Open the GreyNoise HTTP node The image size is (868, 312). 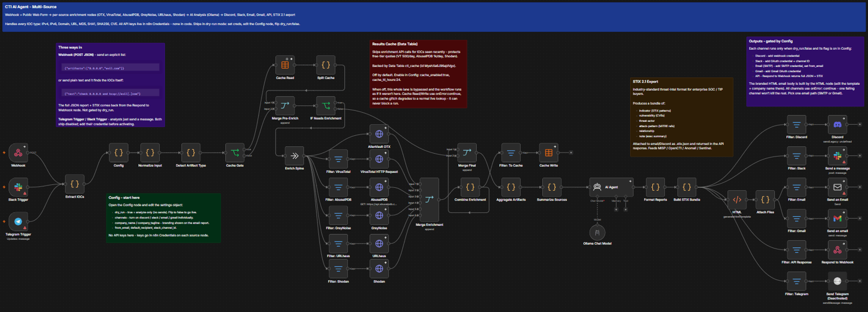pos(379,216)
